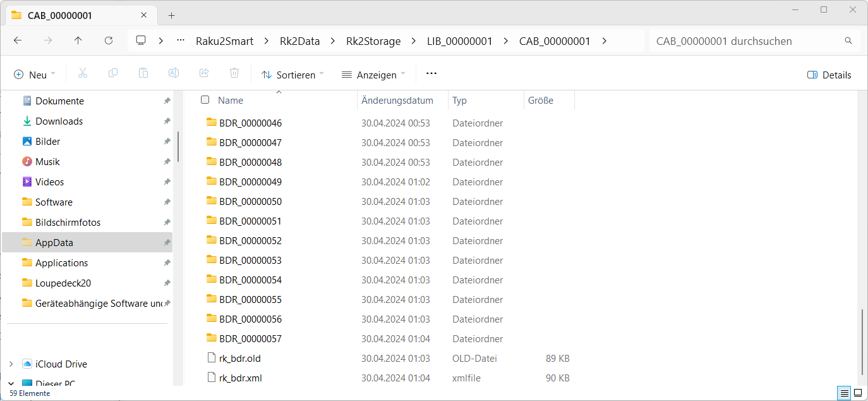
Task: Click the Cut scissors icon
Action: (82, 74)
